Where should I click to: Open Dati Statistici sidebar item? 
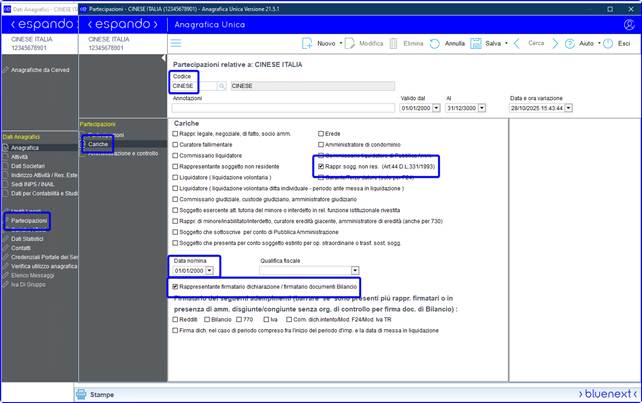click(27, 239)
